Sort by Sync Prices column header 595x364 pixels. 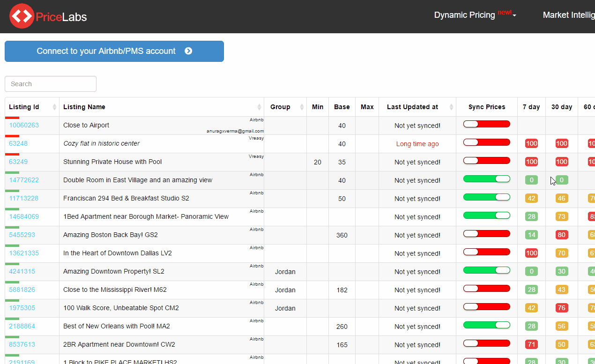click(487, 107)
